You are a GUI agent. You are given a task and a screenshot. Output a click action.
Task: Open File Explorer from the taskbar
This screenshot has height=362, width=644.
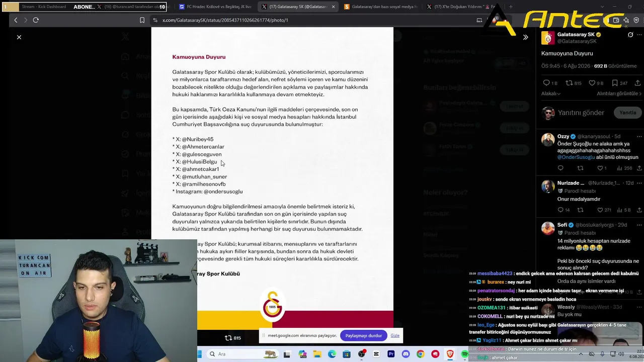(x=317, y=354)
